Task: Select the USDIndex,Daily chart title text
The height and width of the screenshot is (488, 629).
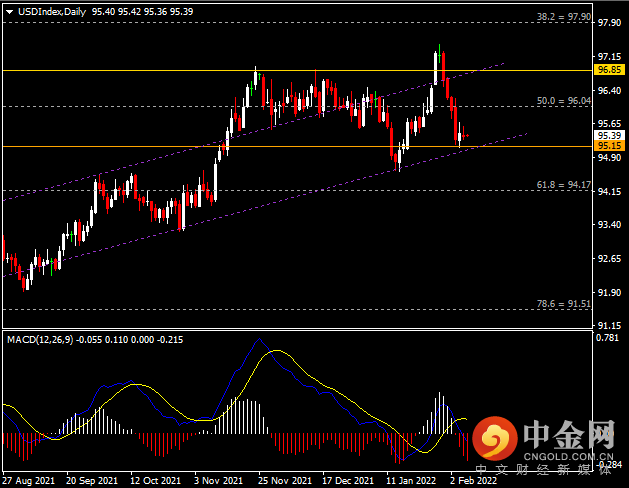Action: [x=52, y=12]
